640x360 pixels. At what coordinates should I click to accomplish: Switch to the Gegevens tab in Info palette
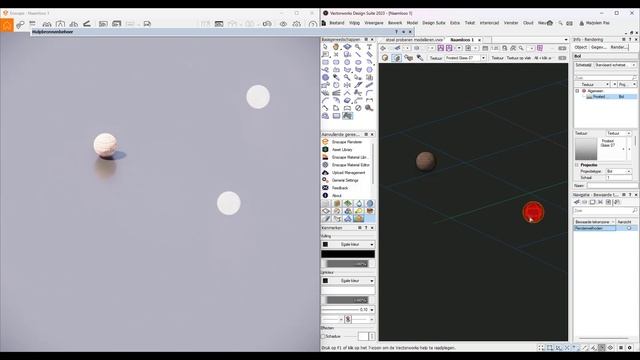point(598,47)
